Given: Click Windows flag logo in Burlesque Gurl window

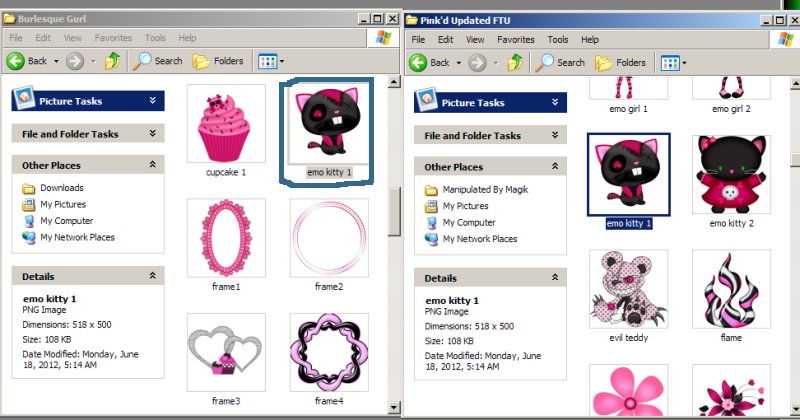Looking at the screenshot, I should point(383,37).
